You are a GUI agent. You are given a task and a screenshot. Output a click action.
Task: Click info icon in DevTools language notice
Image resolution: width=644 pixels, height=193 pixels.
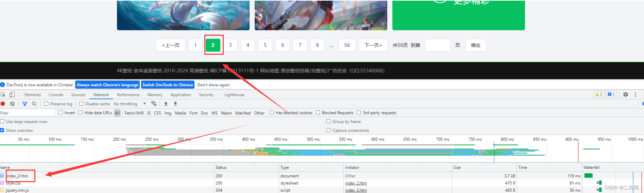[2, 85]
